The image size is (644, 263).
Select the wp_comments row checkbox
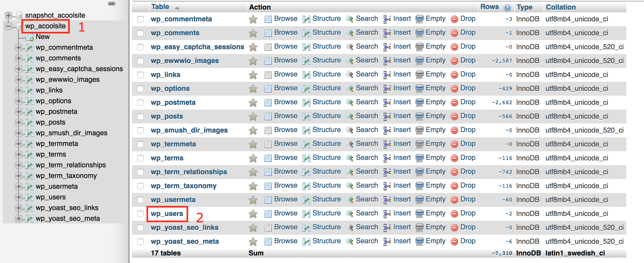coord(140,33)
